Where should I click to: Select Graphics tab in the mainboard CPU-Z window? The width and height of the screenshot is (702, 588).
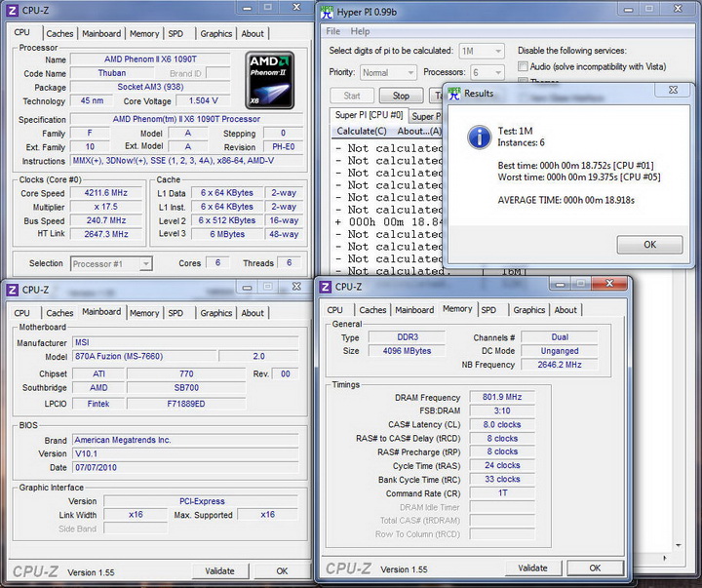click(215, 313)
